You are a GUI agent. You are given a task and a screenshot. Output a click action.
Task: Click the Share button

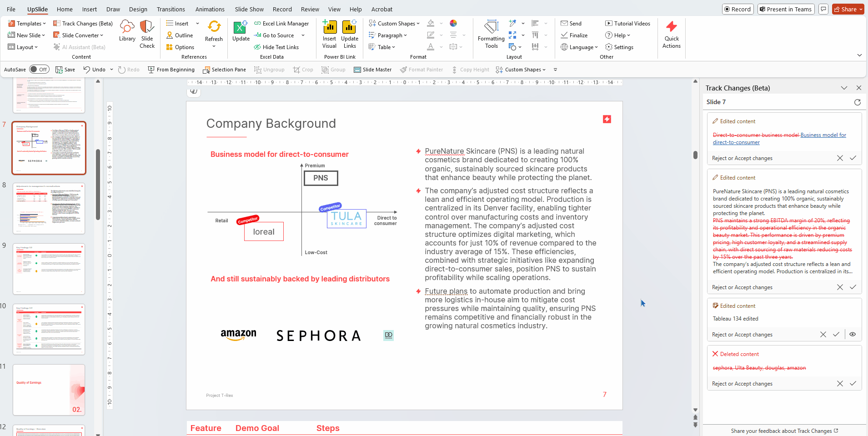coord(848,9)
